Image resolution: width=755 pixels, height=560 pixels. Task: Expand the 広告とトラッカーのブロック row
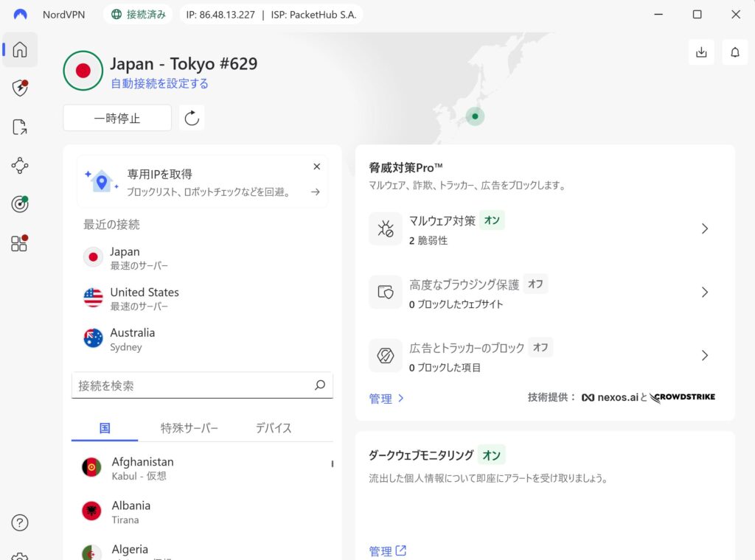[x=705, y=355]
